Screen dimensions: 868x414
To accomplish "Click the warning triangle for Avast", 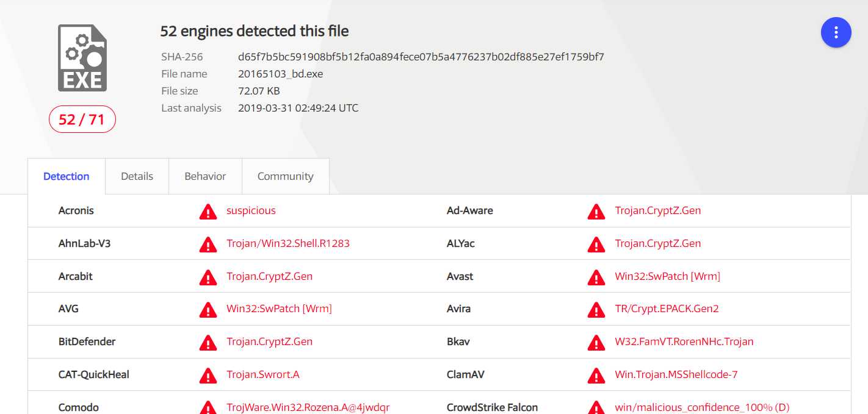I will pyautogui.click(x=596, y=277).
